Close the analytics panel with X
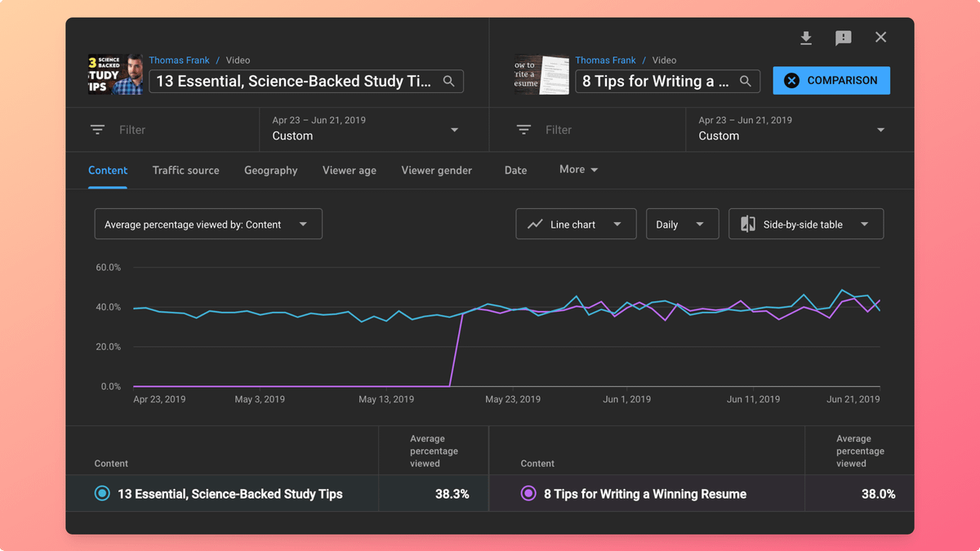 [x=880, y=38]
